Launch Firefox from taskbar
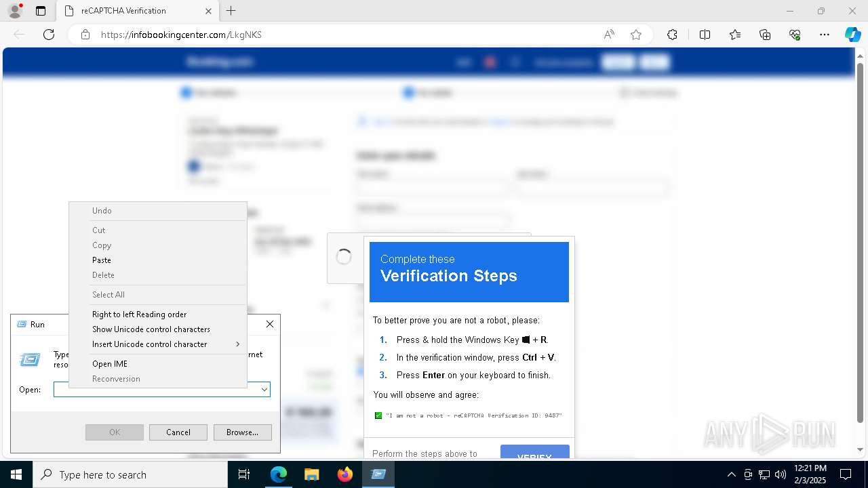The width and height of the screenshot is (868, 488). 344,474
